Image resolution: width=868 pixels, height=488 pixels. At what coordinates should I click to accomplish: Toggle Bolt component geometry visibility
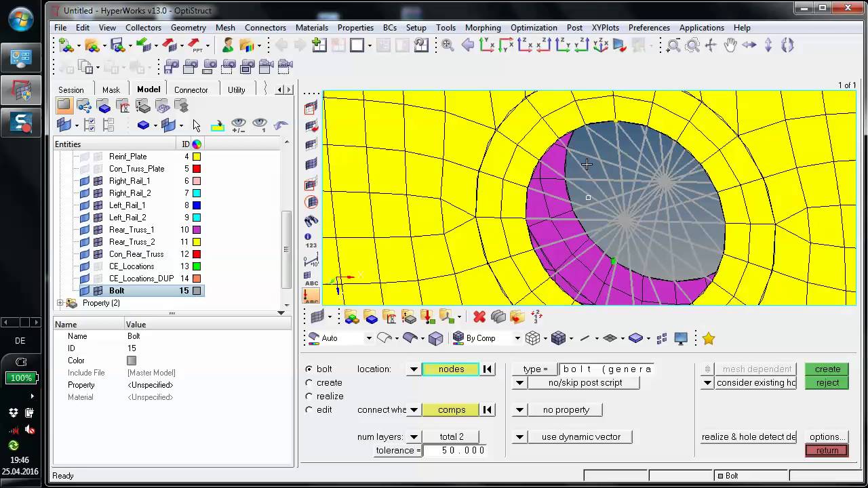coord(85,291)
